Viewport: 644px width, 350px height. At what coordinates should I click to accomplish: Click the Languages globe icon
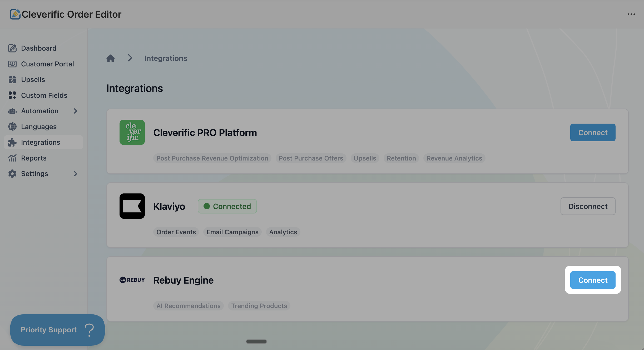click(x=12, y=127)
